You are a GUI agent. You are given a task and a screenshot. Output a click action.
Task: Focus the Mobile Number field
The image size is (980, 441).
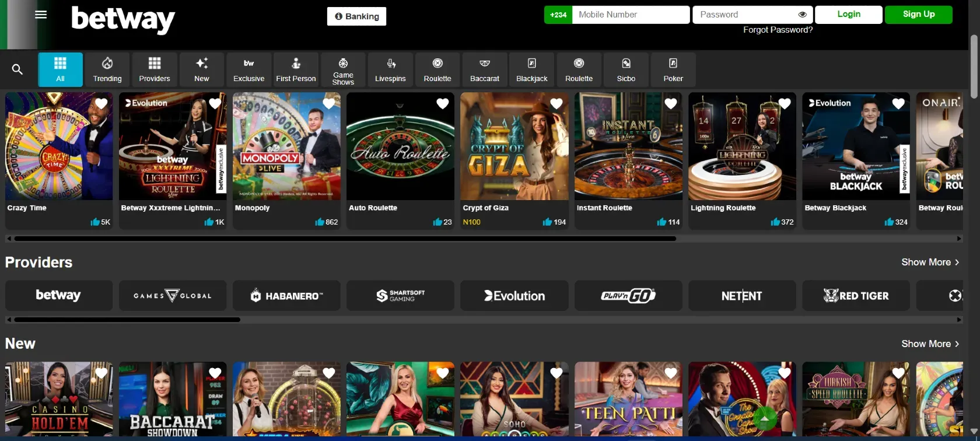(x=631, y=15)
